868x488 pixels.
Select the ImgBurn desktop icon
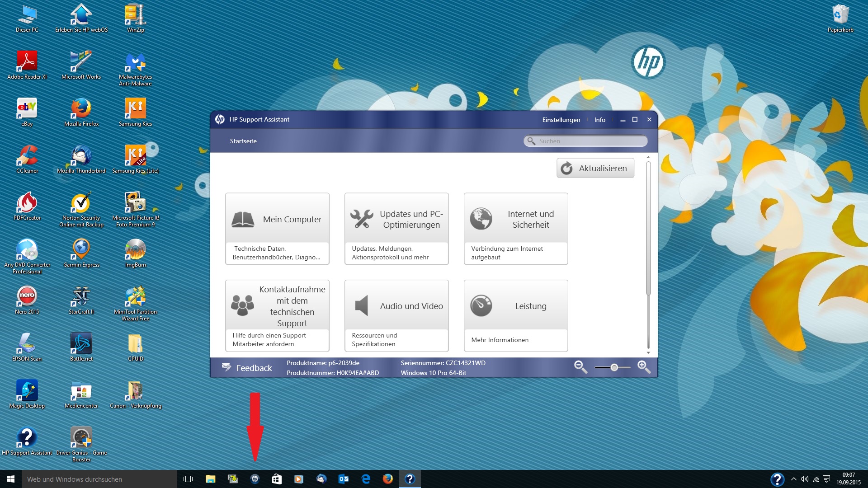136,253
